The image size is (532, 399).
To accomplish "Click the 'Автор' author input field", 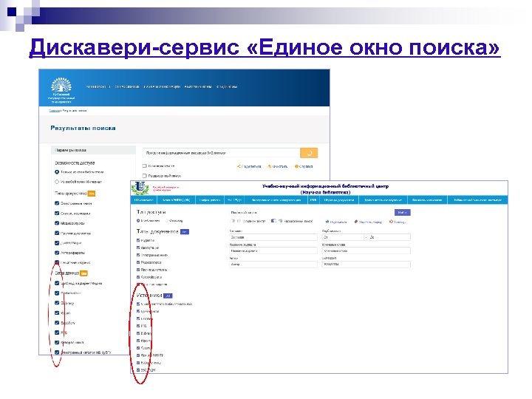I will 273,264.
